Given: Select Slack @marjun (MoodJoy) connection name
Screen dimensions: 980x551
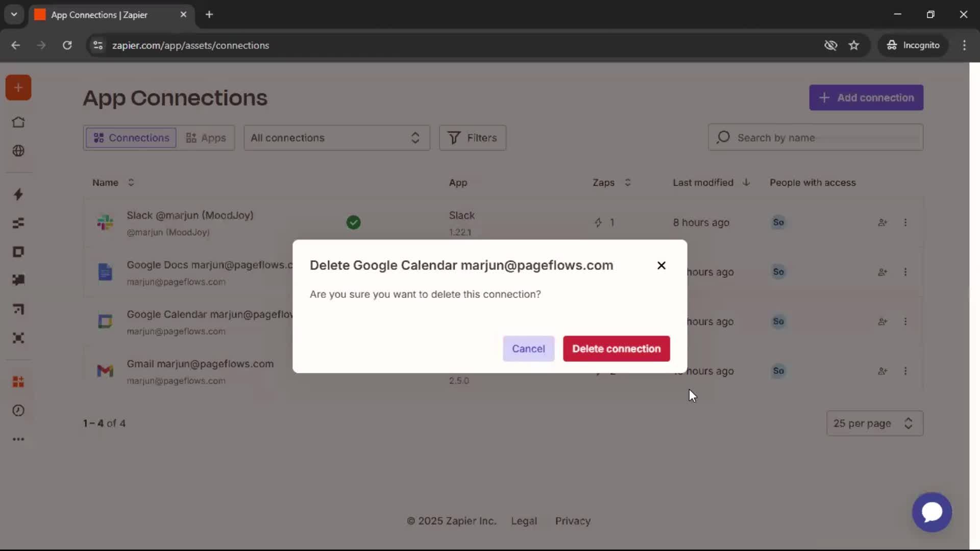Looking at the screenshot, I should 190,215.
